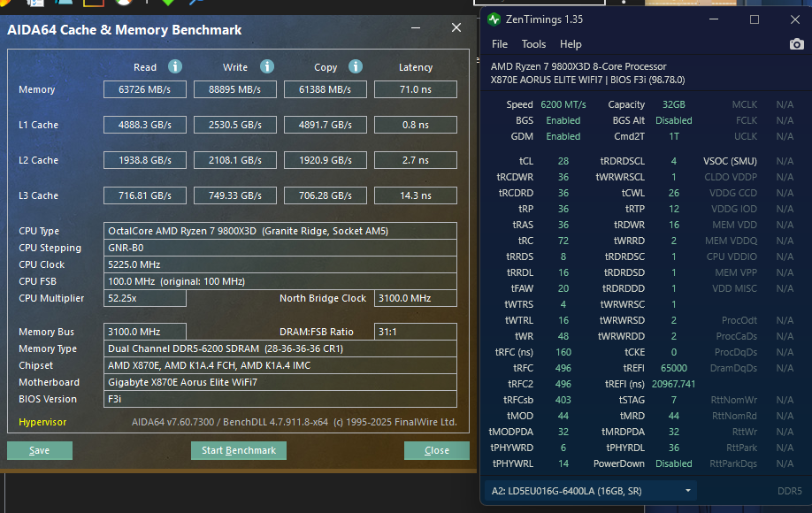Maximize the ZenTimings window

point(755,19)
